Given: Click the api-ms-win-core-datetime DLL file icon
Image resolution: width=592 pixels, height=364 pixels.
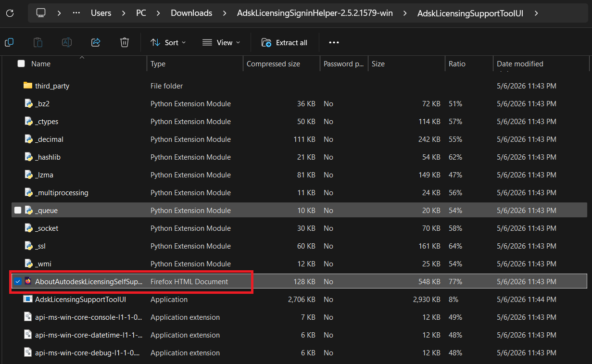Looking at the screenshot, I should point(28,335).
